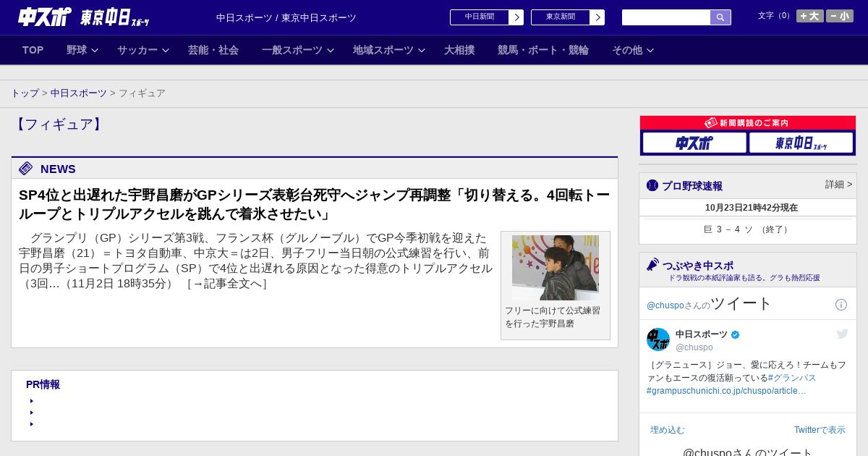Screen dimensions: 868x456
Task: Expand the サッカー menu chevron
Action: point(166,51)
